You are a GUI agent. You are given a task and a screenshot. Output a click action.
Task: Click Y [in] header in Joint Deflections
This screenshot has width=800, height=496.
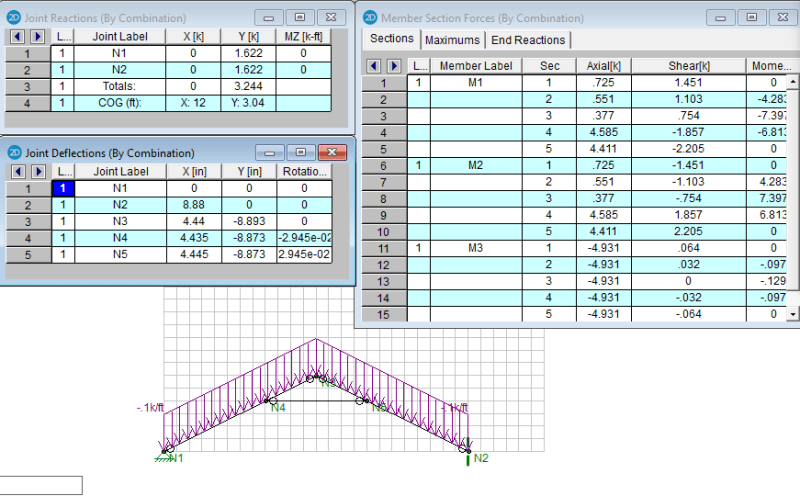249,171
